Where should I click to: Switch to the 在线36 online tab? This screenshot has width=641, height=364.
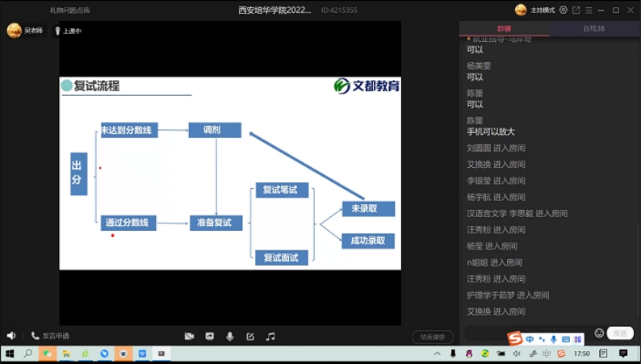(594, 28)
